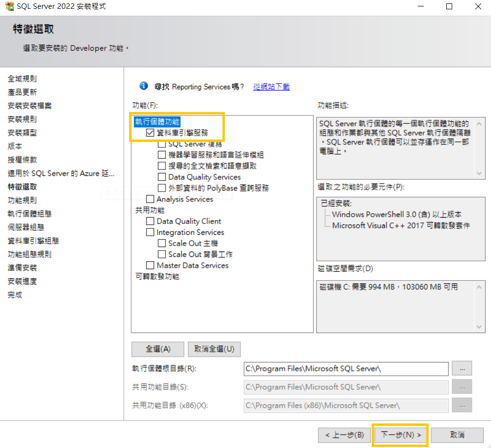Select the 安裝進度 step in sidebar
Screen dimensions: 491x448
click(x=22, y=281)
